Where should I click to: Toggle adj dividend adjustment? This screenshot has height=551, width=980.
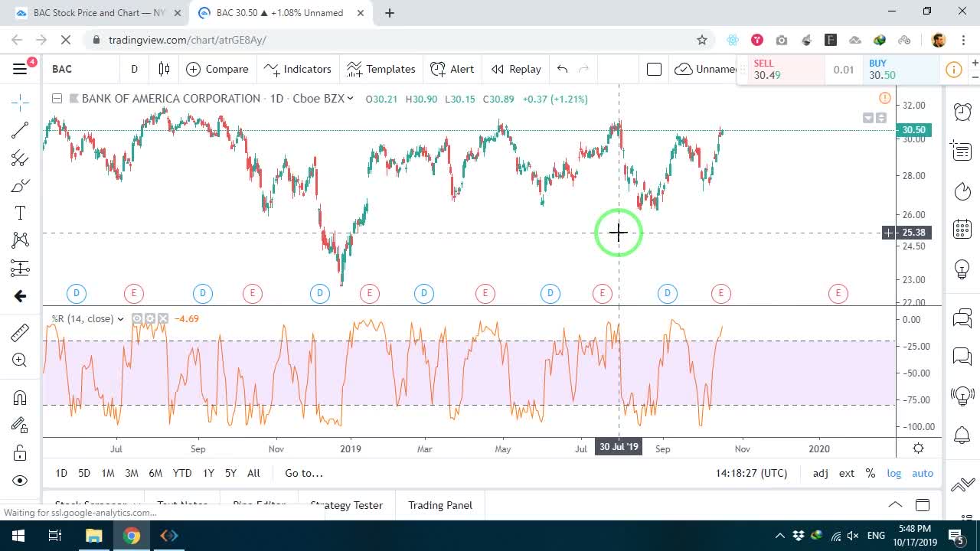[821, 473]
